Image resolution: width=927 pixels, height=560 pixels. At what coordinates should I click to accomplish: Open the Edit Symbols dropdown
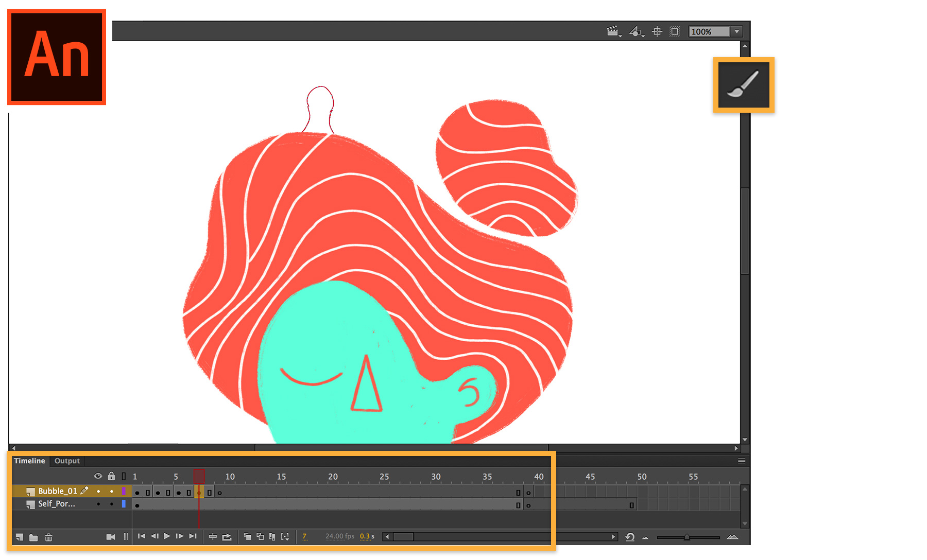637,31
